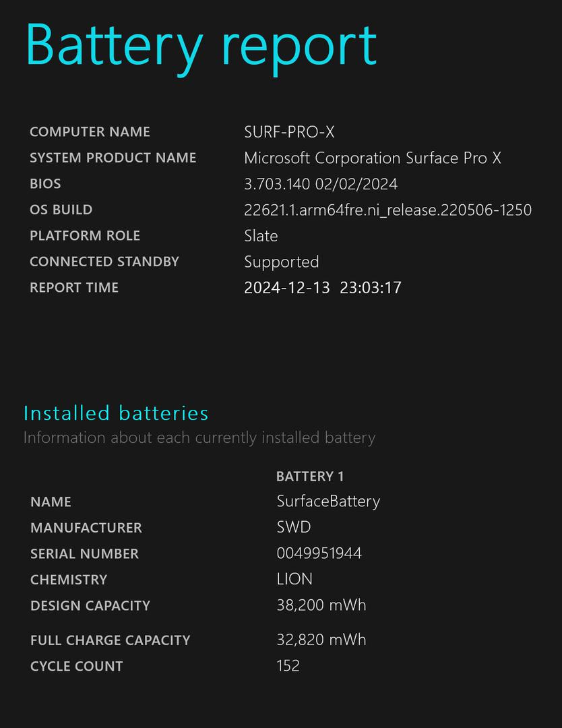Click the Installed batteries section heading
Screen dimensions: 562x728
(116, 413)
